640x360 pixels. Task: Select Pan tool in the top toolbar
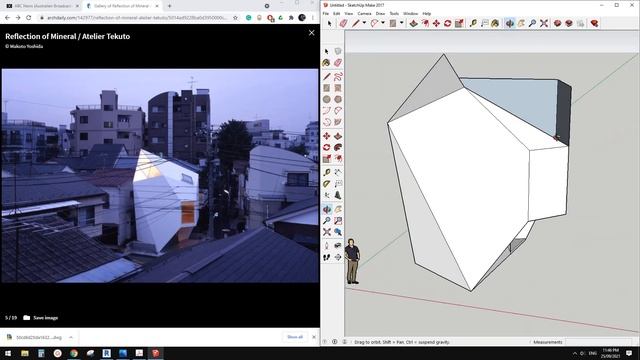(521, 23)
